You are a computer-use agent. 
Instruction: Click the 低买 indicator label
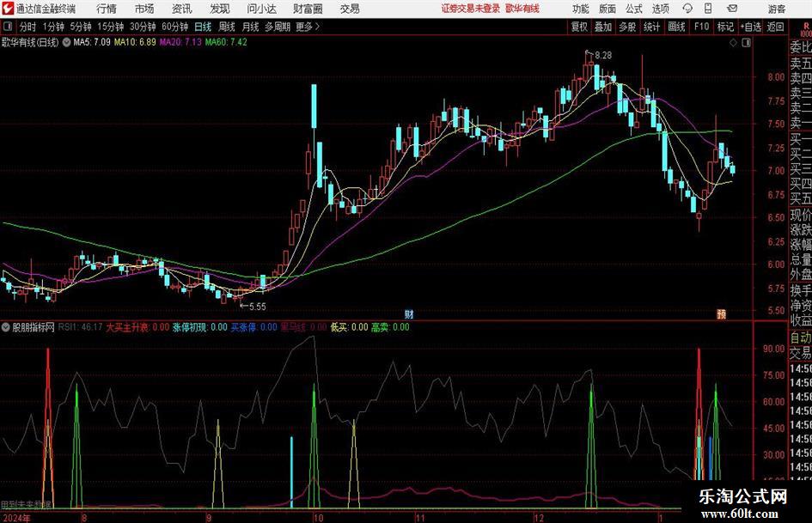[x=349, y=327]
